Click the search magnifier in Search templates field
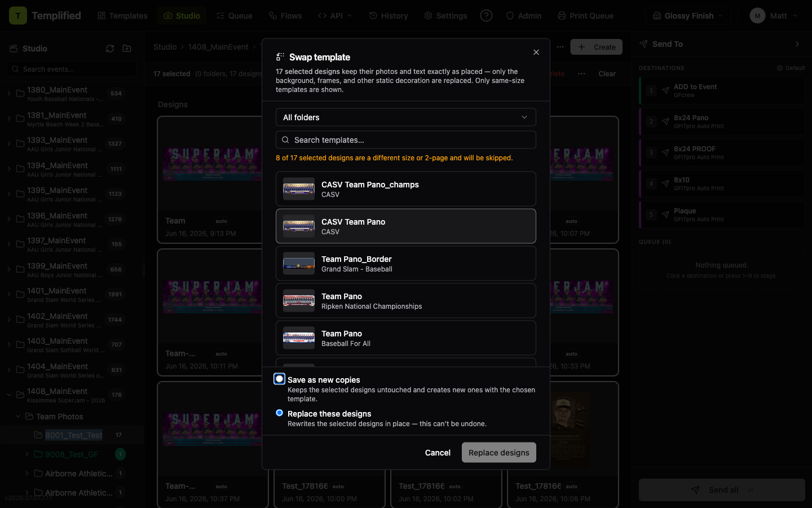The width and height of the screenshot is (812, 508). (285, 140)
